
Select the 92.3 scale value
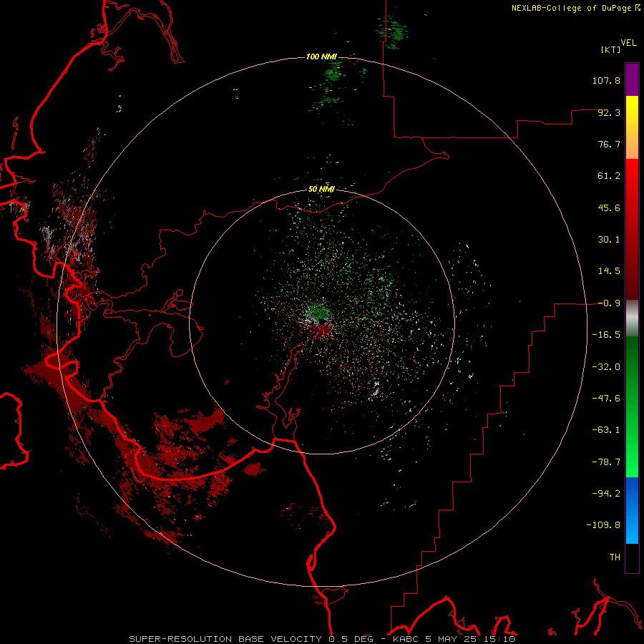point(609,112)
